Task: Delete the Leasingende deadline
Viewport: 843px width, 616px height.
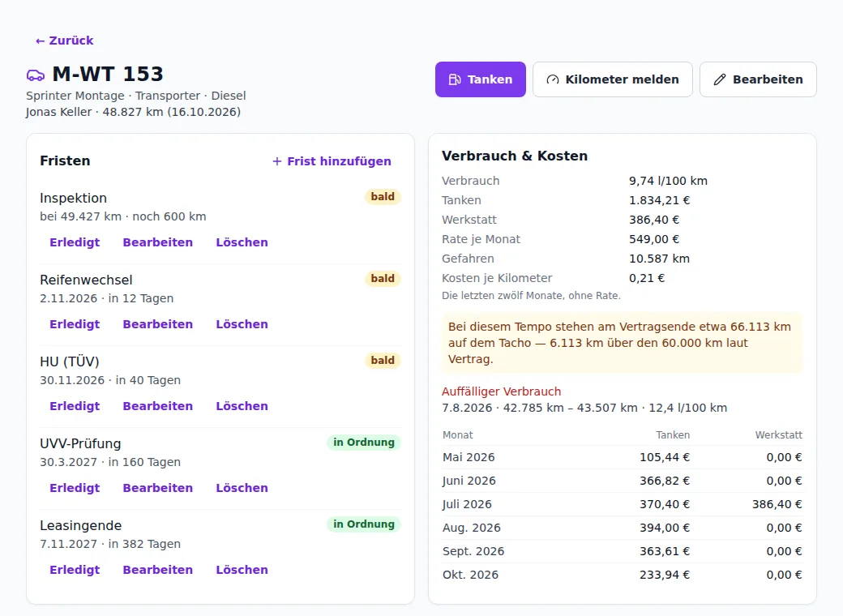Action: (x=242, y=570)
